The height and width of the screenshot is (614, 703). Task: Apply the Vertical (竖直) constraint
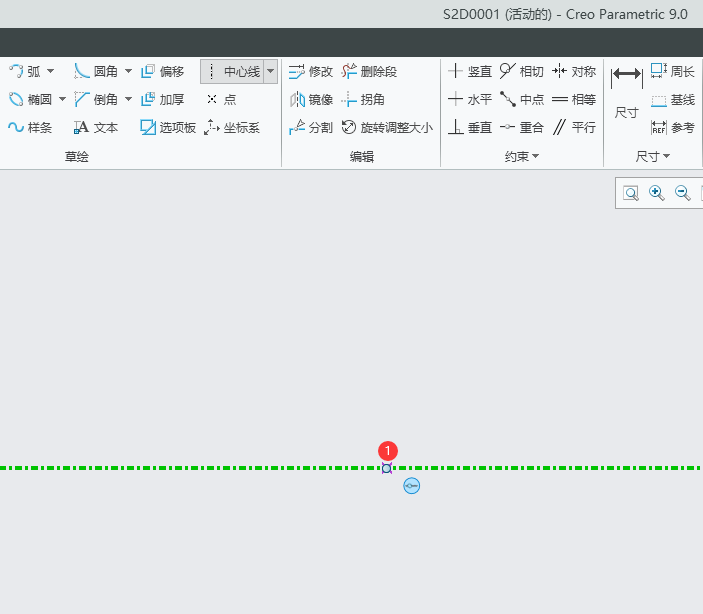470,71
